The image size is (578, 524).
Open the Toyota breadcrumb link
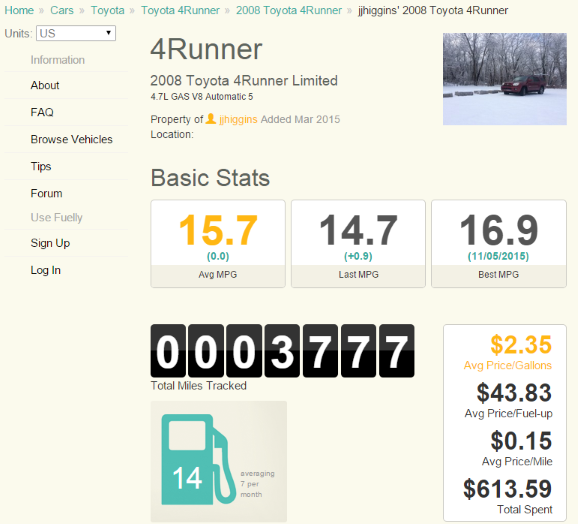(108, 10)
